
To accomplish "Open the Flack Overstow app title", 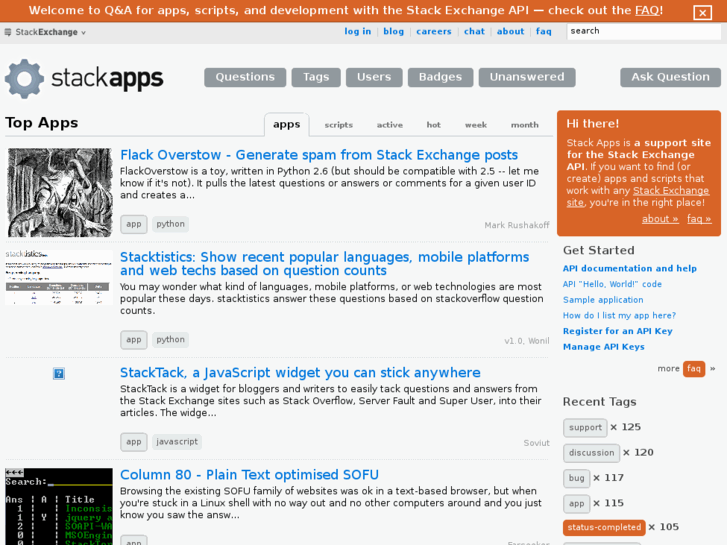I will click(319, 155).
